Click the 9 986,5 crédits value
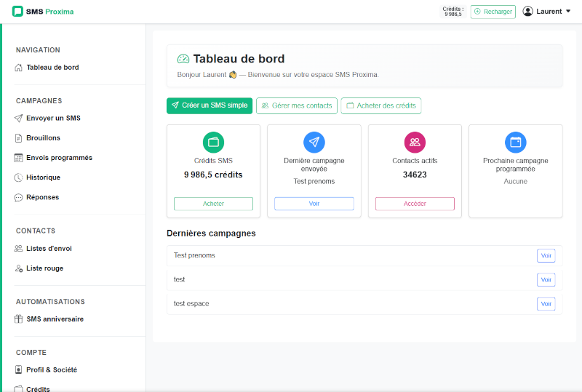The image size is (582, 392). (x=213, y=175)
